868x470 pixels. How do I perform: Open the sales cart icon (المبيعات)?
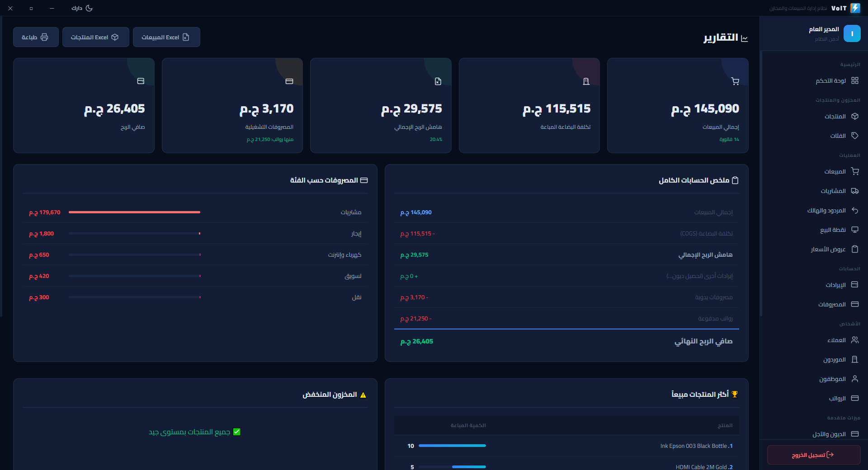tap(854, 171)
